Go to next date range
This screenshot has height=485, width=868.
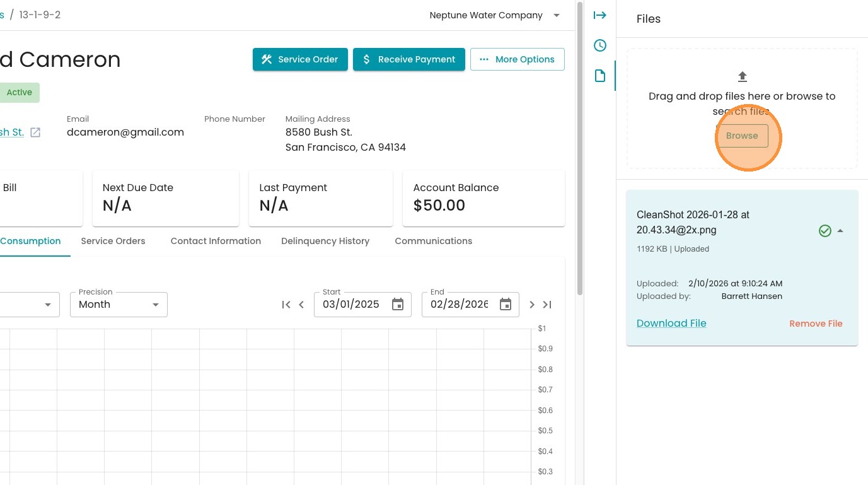pyautogui.click(x=531, y=305)
